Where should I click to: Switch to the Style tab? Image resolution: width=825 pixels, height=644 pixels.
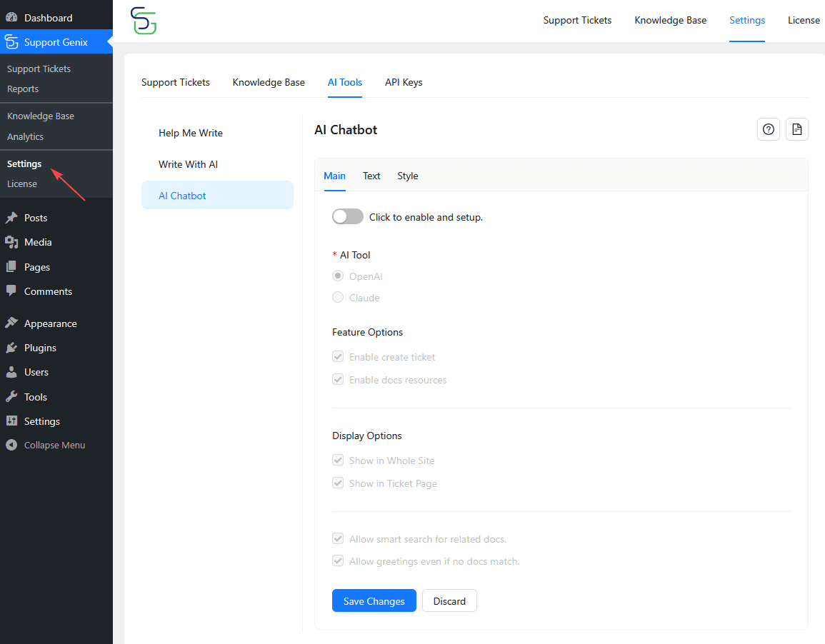pyautogui.click(x=407, y=176)
